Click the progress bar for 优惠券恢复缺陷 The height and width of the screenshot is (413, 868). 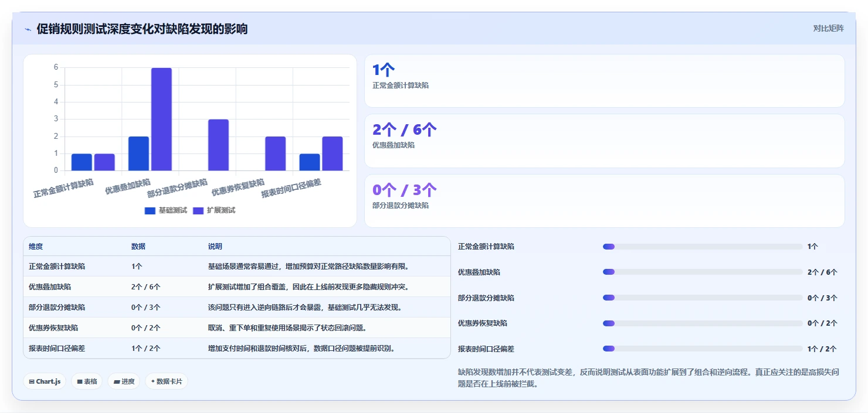pyautogui.click(x=703, y=323)
